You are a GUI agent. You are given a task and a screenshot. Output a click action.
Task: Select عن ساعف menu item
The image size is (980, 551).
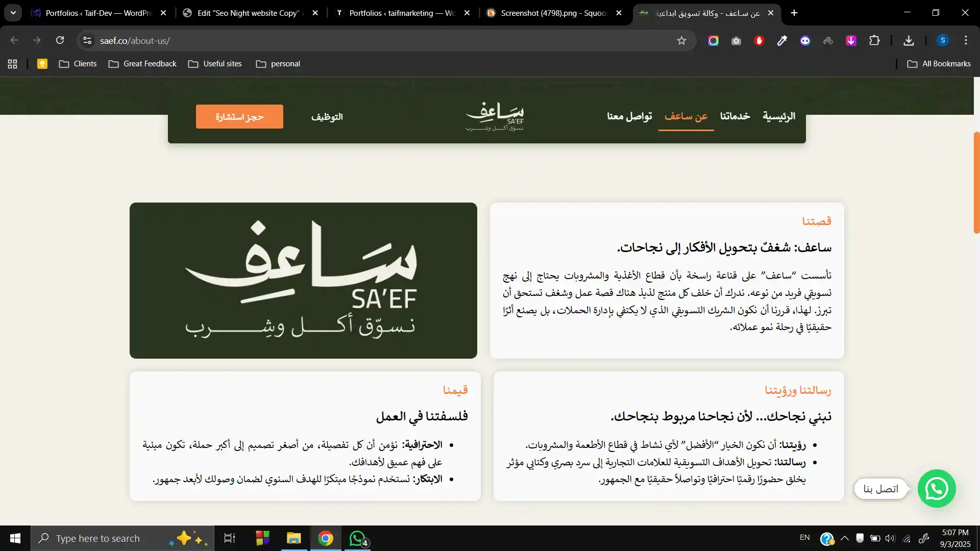tap(686, 116)
